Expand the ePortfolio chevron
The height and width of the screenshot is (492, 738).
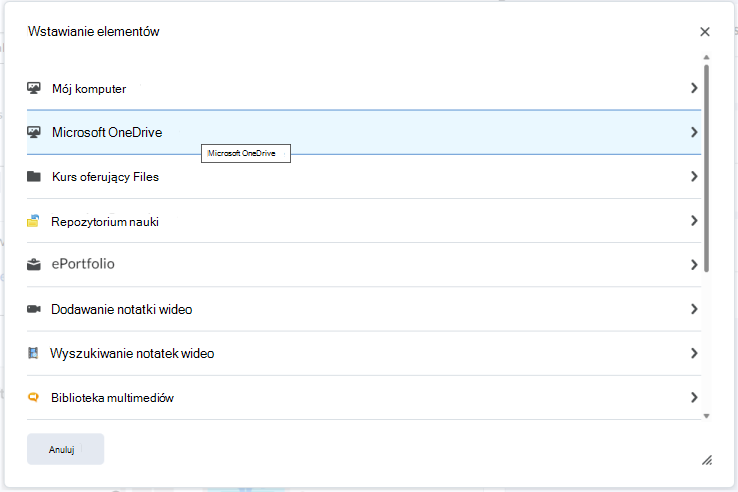(x=694, y=265)
